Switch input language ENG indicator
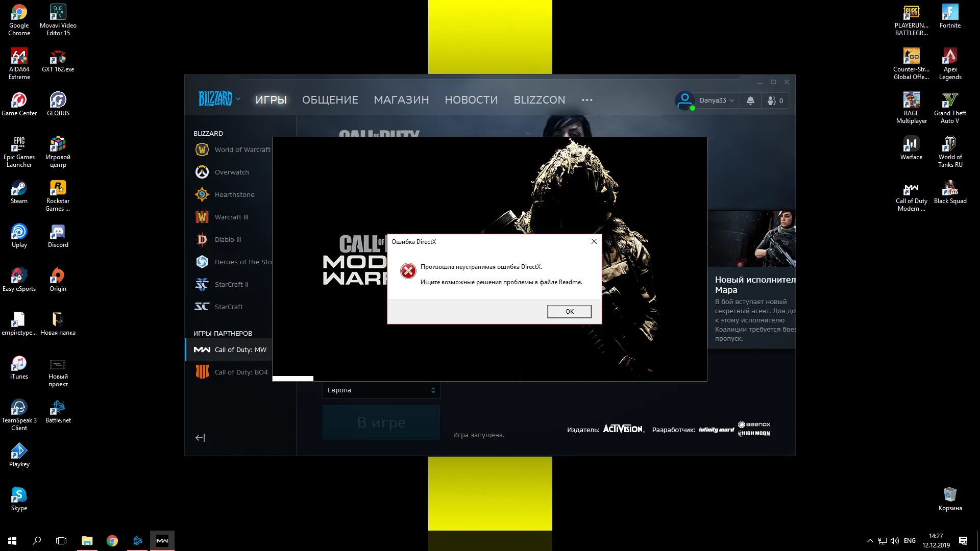 910,541
